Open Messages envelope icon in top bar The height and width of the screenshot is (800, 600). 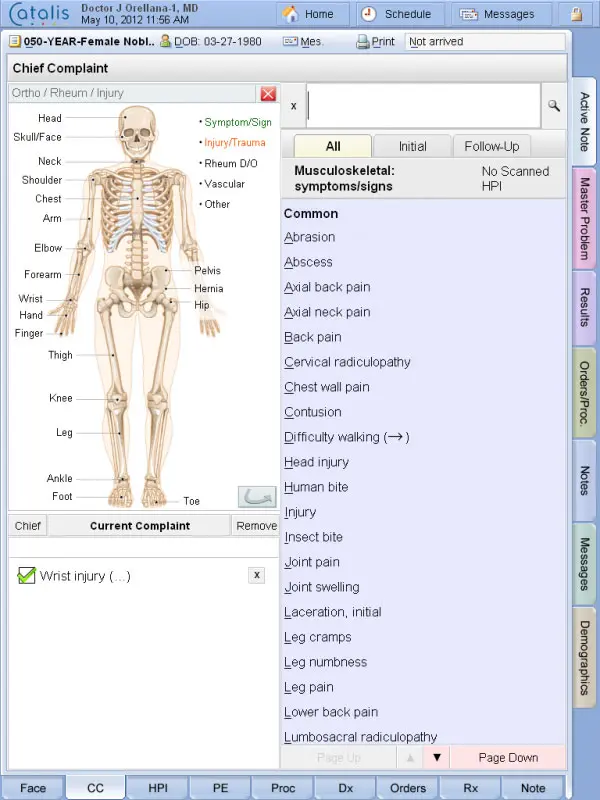(468, 14)
